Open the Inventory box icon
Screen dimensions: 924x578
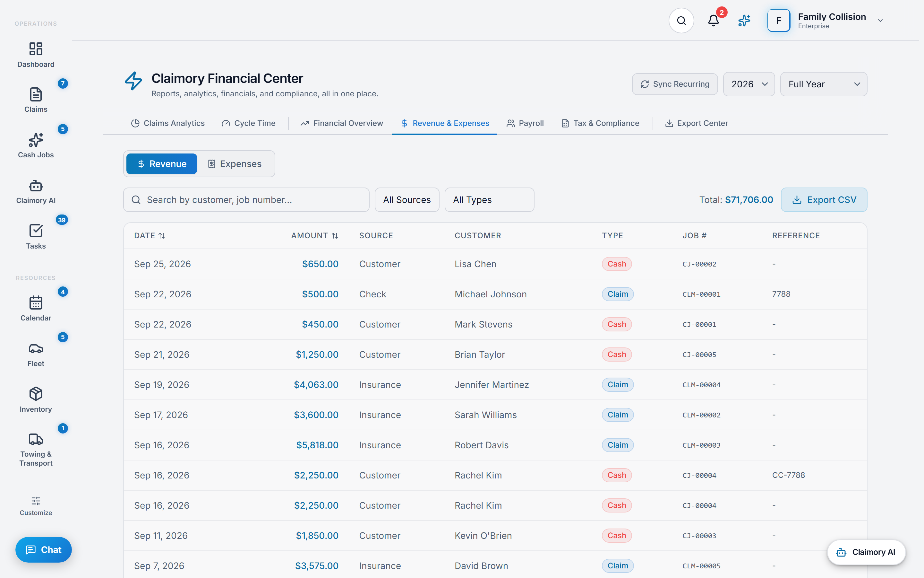(x=36, y=394)
